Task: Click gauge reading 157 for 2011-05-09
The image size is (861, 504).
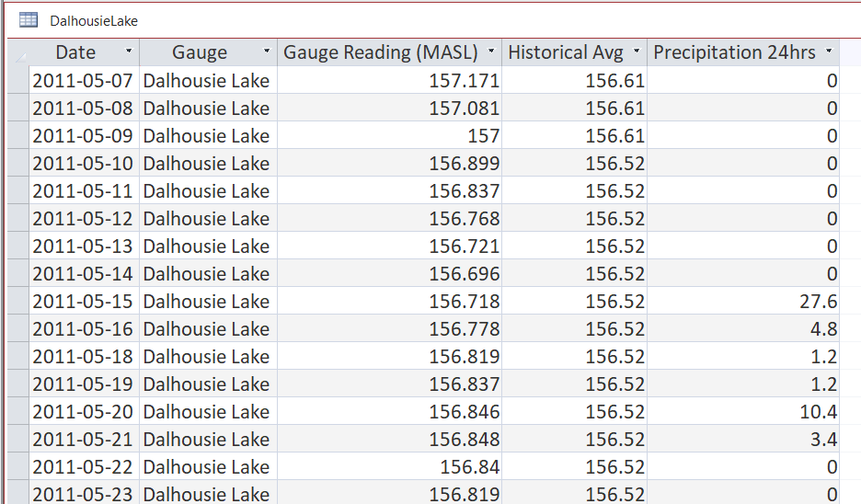Action: click(389, 135)
